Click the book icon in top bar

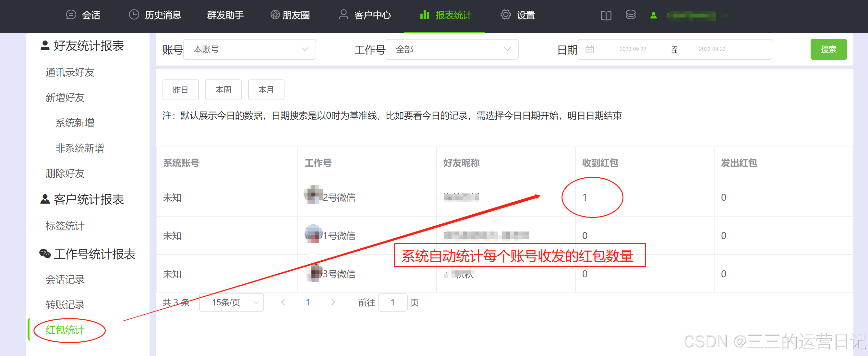[606, 16]
